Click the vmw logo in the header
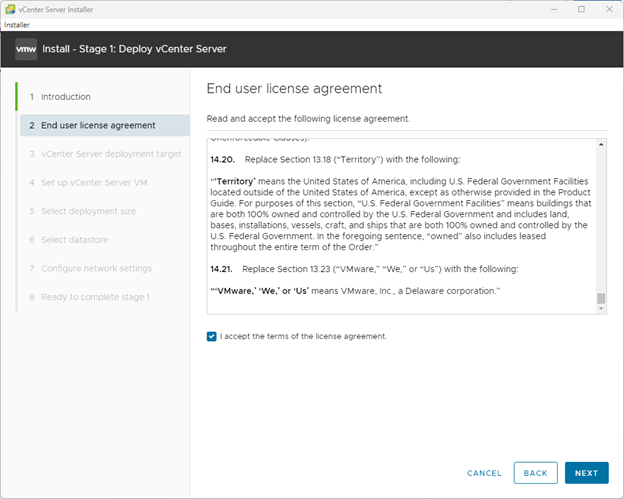 pyautogui.click(x=26, y=49)
